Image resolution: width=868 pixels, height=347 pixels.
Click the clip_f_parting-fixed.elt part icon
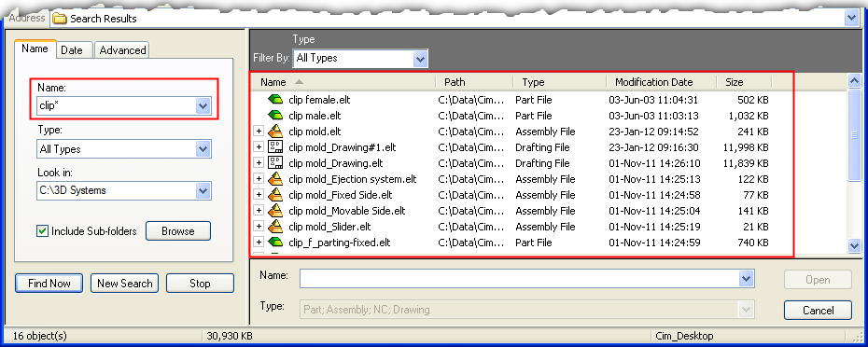pyautogui.click(x=275, y=243)
